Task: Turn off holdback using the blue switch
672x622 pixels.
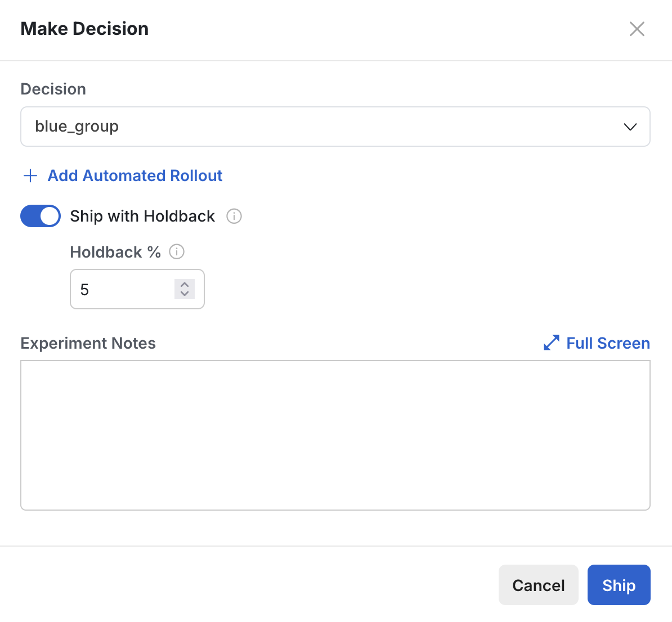Action: tap(40, 216)
